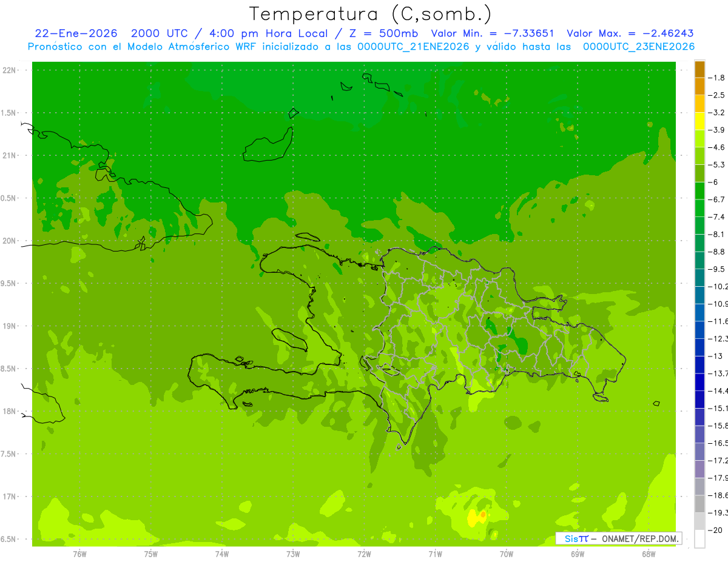The width and height of the screenshot is (728, 562).
Task: Click the 73W longitude label
Action: click(x=293, y=554)
